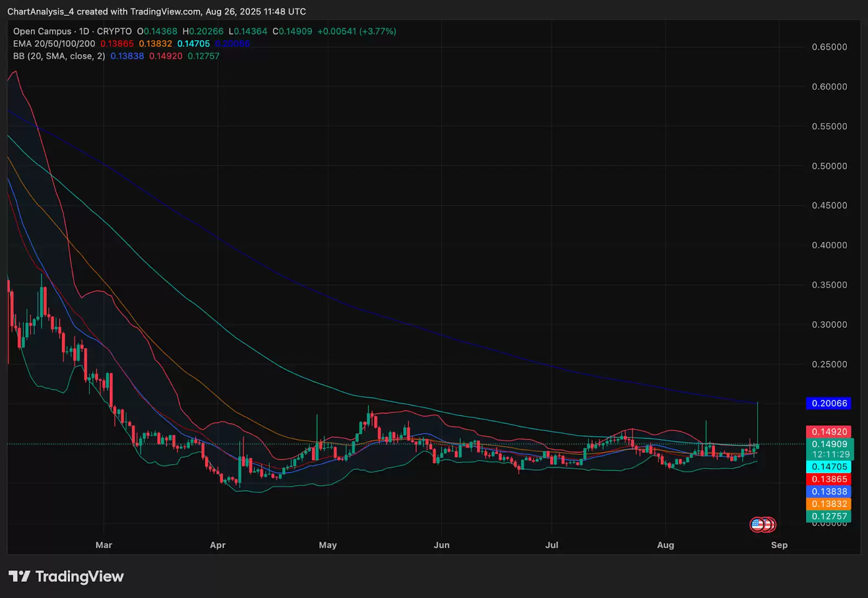
Task: Click the Sep label on time axis
Action: pyautogui.click(x=779, y=545)
